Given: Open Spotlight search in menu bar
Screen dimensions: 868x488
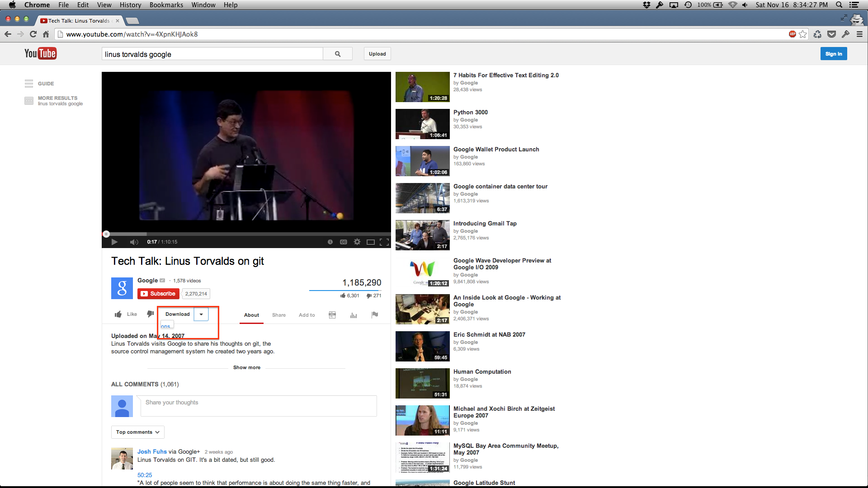Looking at the screenshot, I should tap(839, 5).
